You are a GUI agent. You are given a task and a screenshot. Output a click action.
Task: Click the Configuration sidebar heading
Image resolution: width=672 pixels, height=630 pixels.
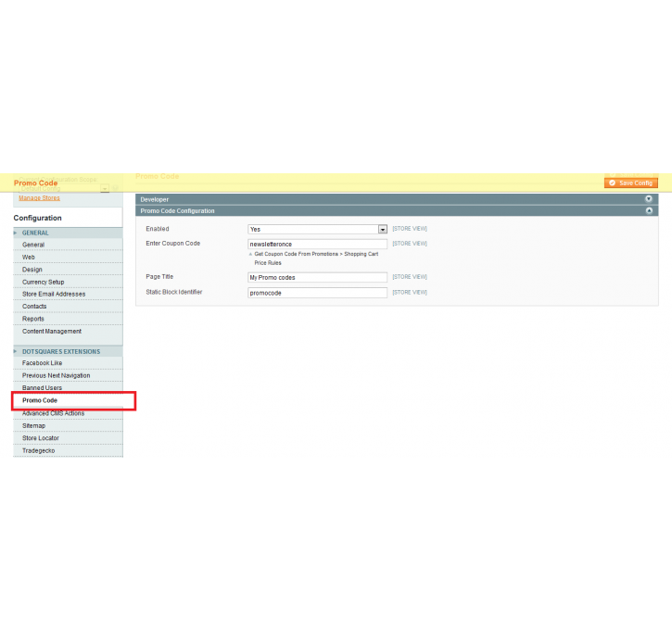point(38,218)
